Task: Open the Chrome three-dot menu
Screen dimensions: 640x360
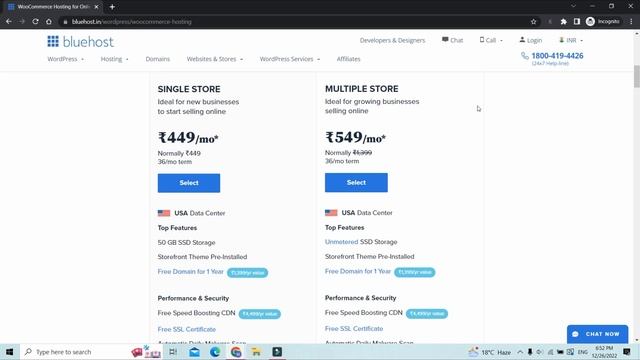Action: tap(631, 22)
